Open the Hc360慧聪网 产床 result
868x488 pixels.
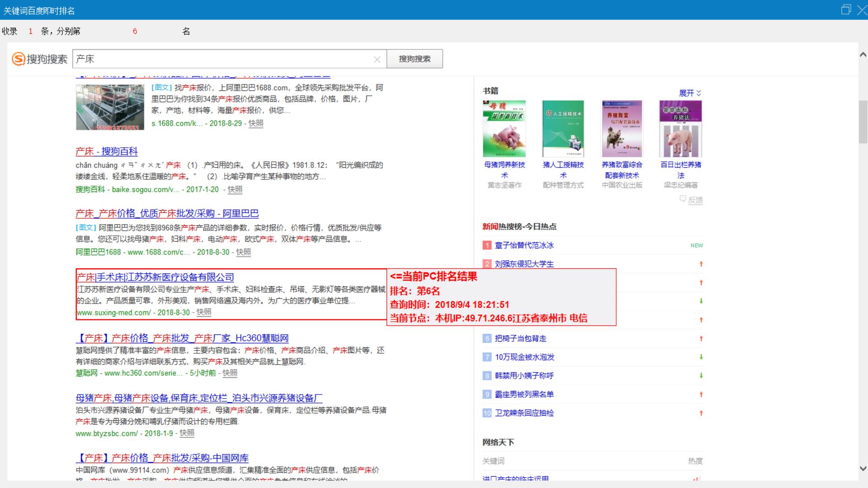[x=182, y=338]
